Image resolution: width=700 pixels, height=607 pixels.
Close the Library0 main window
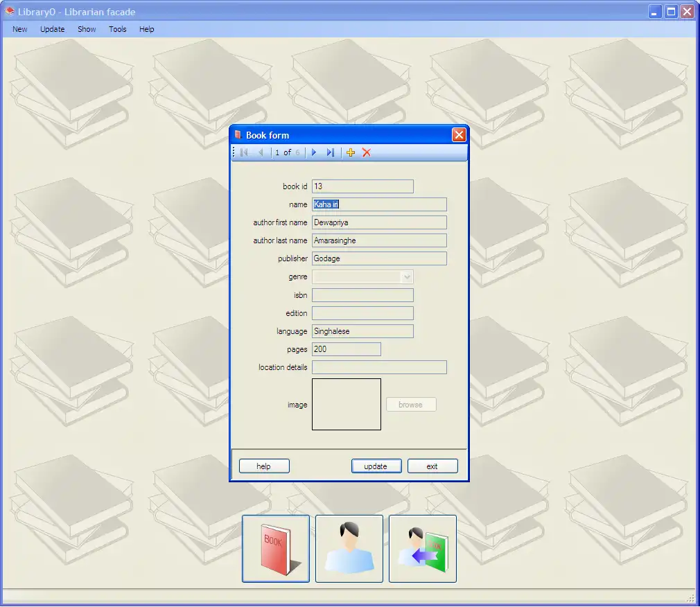coord(687,12)
